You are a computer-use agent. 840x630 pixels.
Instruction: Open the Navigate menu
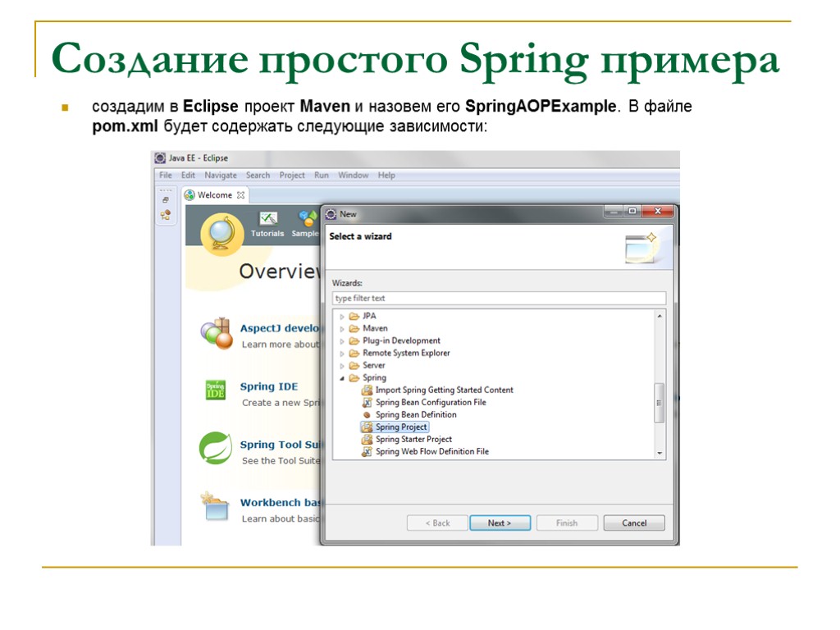click(220, 176)
